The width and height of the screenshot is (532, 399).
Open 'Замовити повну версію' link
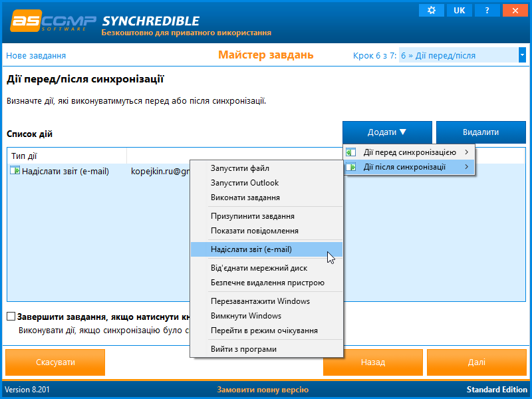click(263, 390)
